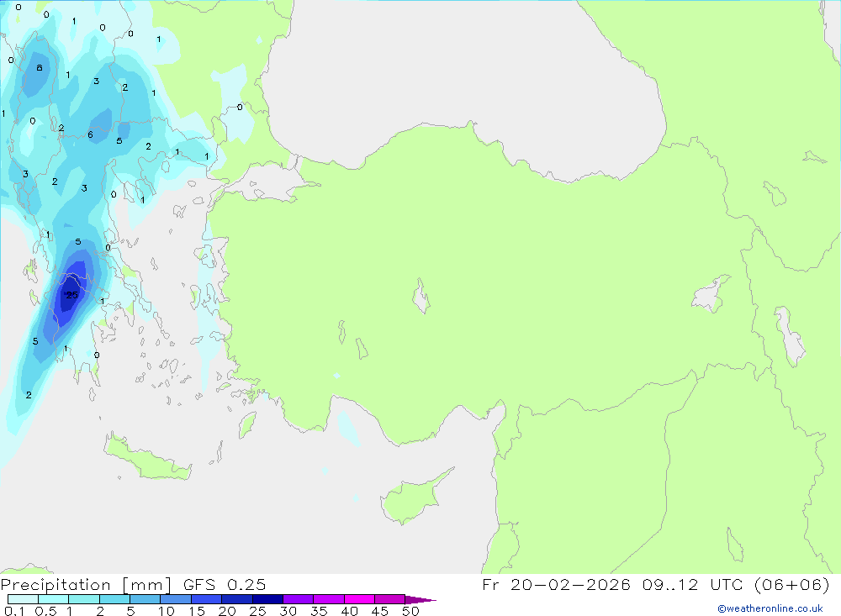Click the '25' precipitation value over Greece
This screenshot has height=616, width=841.
tap(71, 295)
